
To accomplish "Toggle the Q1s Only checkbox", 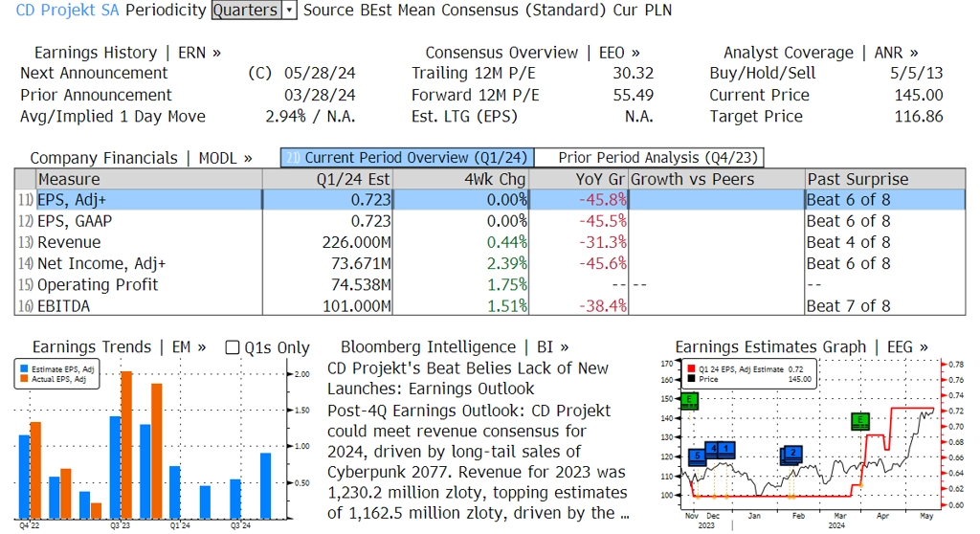I will tap(232, 347).
